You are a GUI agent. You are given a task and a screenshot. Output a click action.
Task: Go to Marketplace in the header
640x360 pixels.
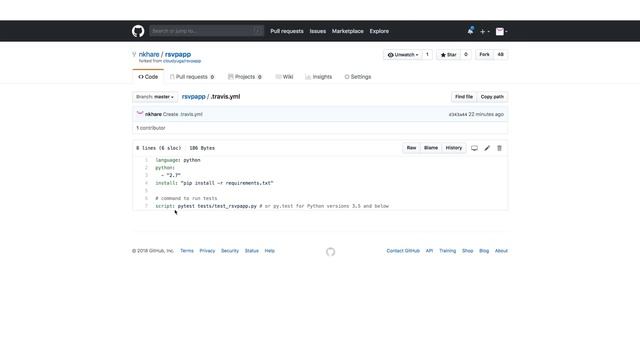[x=347, y=31]
